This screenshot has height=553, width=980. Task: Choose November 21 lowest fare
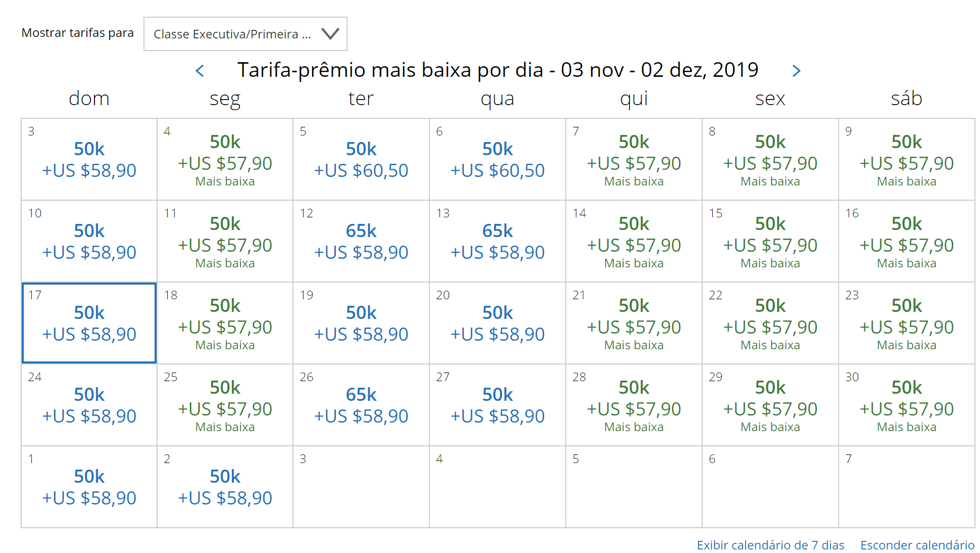634,323
